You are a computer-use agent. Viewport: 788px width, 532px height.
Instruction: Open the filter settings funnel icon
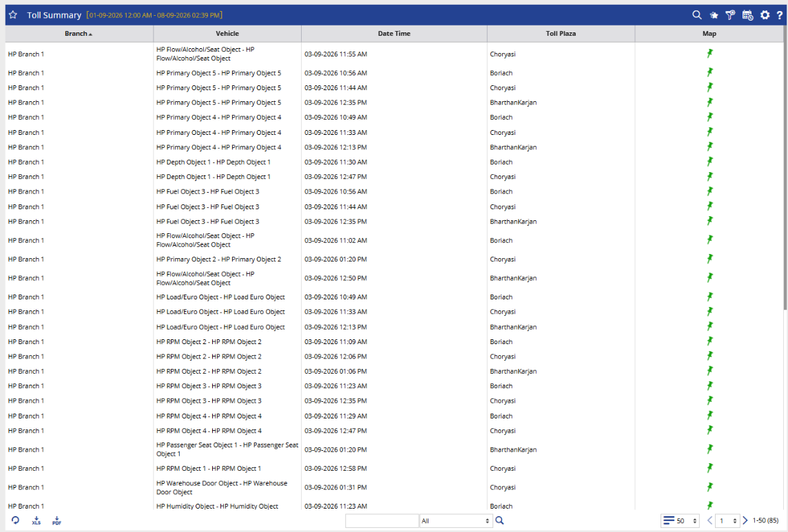(730, 15)
